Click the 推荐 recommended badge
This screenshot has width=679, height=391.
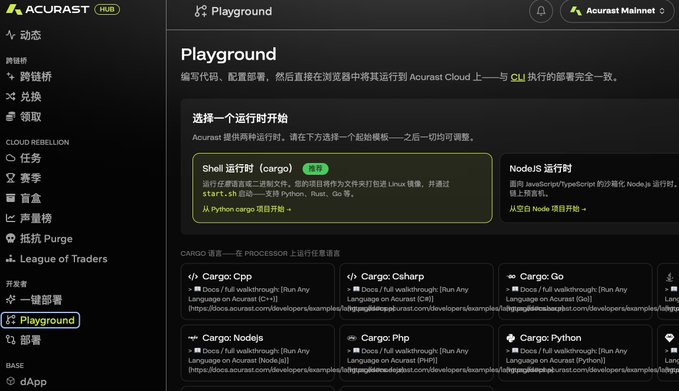(315, 169)
